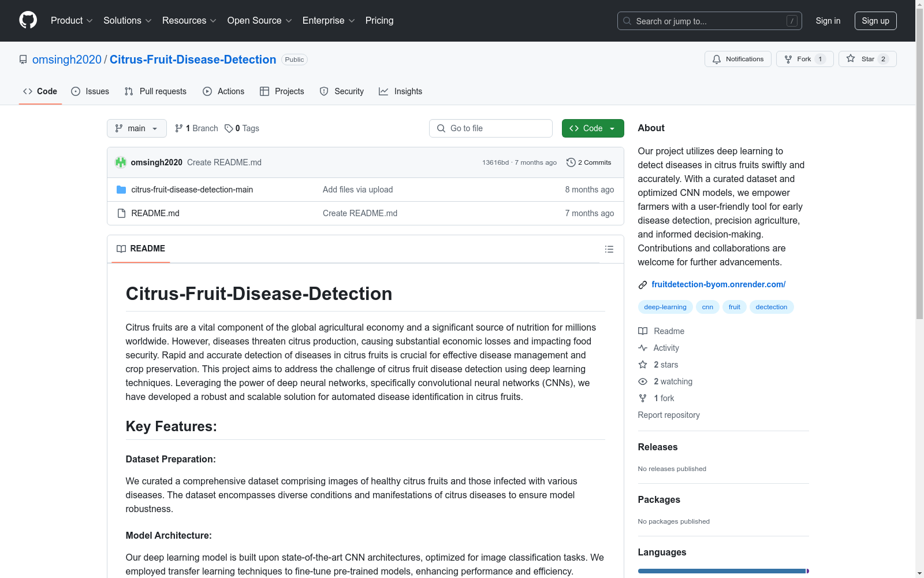Select the README tab in file viewer
Viewport: 924px width, 578px height.
coord(141,249)
